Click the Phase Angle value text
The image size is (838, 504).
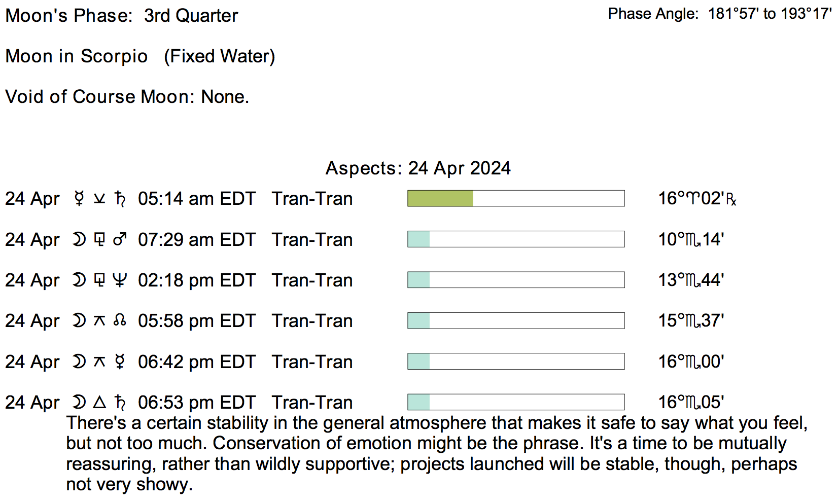click(770, 14)
